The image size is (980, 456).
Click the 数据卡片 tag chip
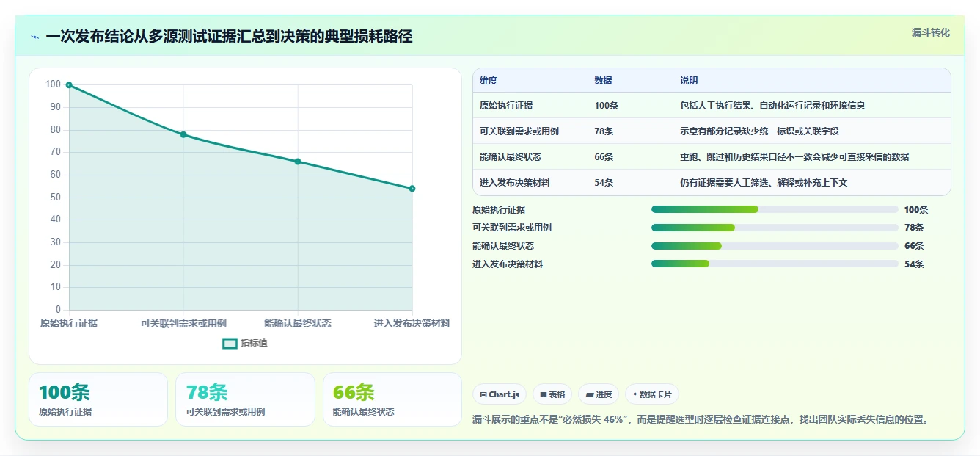651,394
